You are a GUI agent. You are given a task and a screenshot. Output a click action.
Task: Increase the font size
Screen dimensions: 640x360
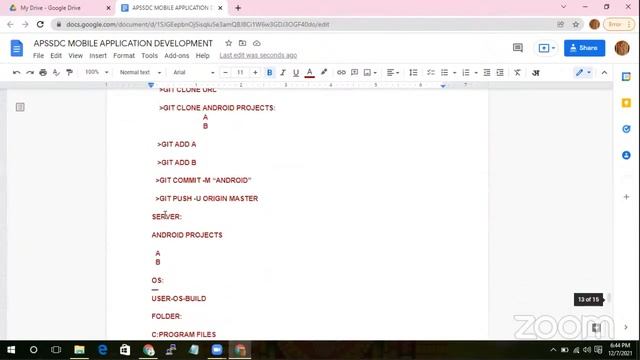[x=255, y=73]
